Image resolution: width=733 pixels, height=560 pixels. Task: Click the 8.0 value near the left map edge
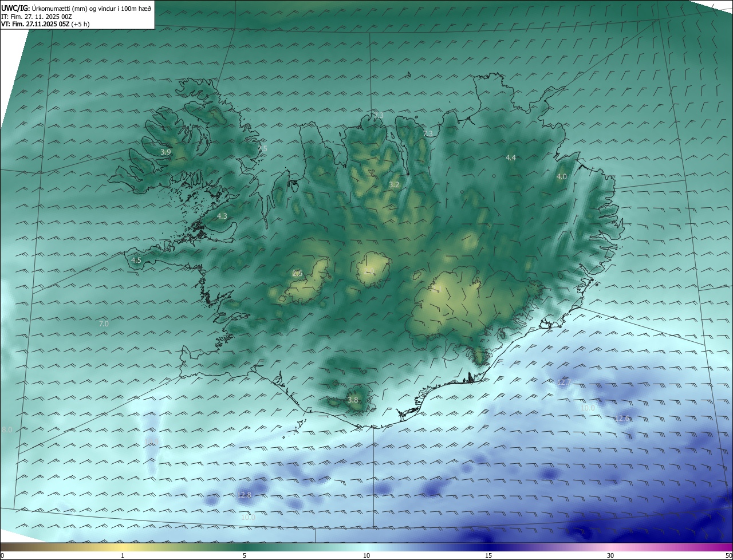pyautogui.click(x=7, y=429)
